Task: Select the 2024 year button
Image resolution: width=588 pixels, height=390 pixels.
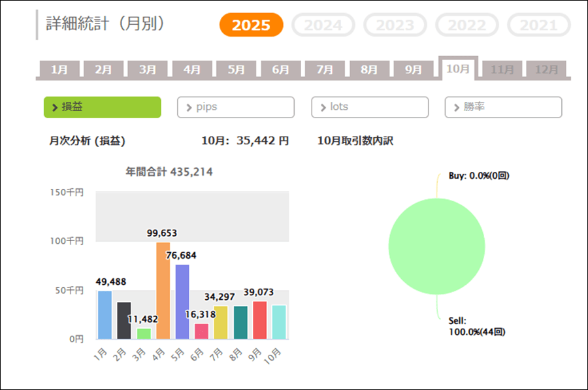Action: [323, 25]
